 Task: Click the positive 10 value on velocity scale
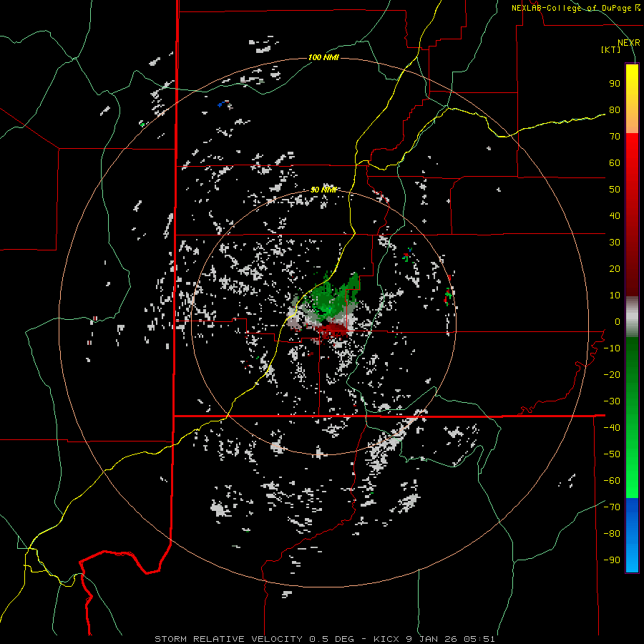click(x=615, y=296)
